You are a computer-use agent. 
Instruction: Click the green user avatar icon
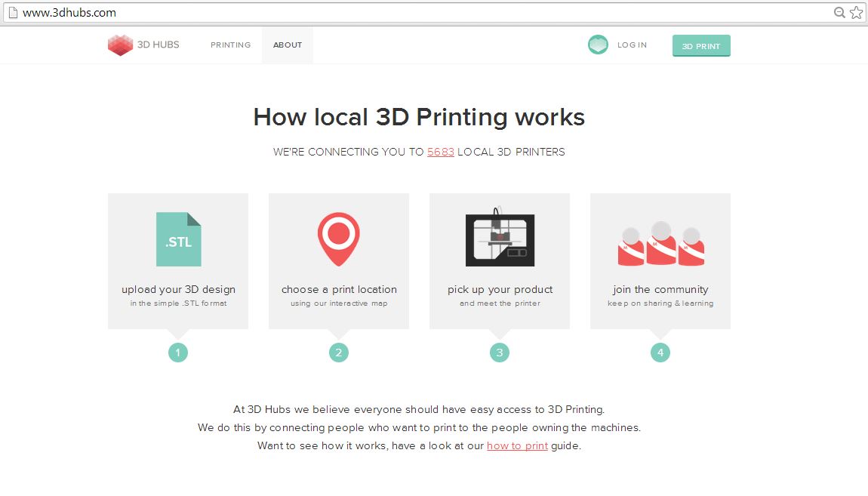tap(598, 45)
